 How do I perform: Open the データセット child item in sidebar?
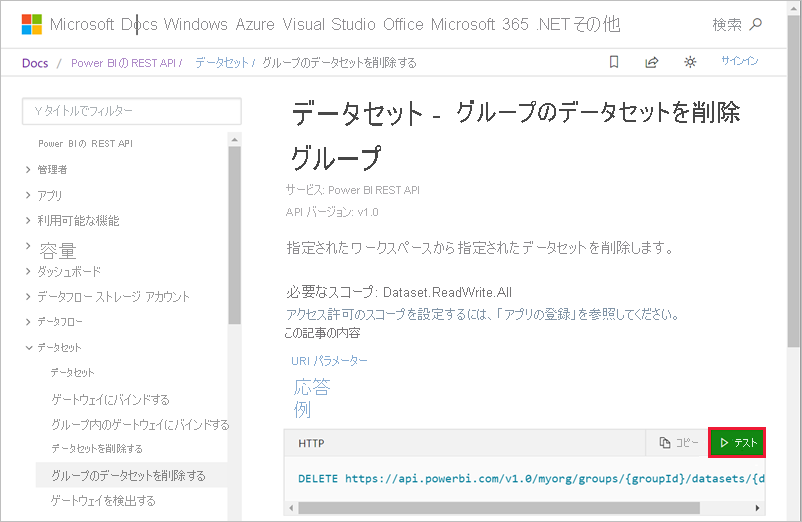click(72, 373)
